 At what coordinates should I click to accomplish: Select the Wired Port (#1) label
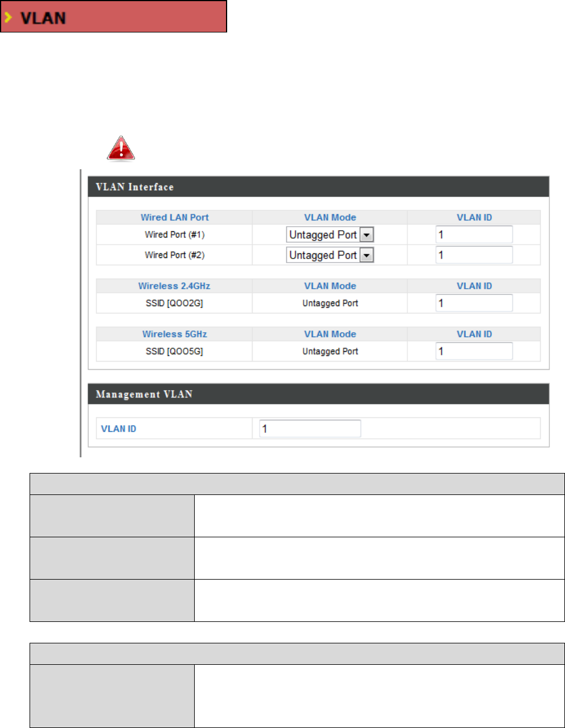click(x=175, y=235)
